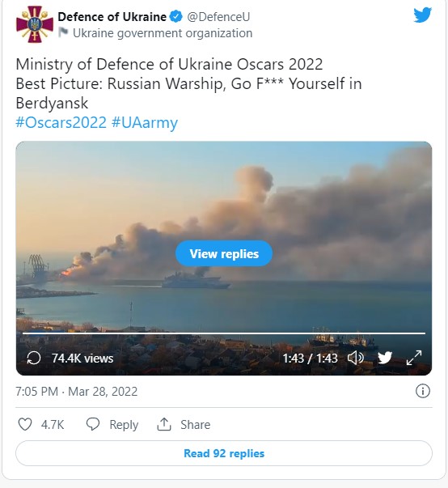Image resolution: width=448 pixels, height=488 pixels.
Task: Mute the video using speaker icon
Action: (355, 358)
